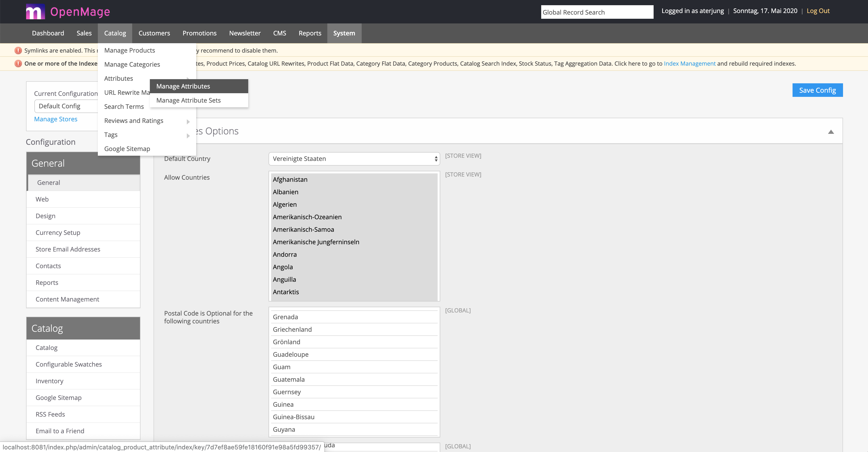The height and width of the screenshot is (452, 868).
Task: Open the Dashboard menu
Action: (x=48, y=33)
